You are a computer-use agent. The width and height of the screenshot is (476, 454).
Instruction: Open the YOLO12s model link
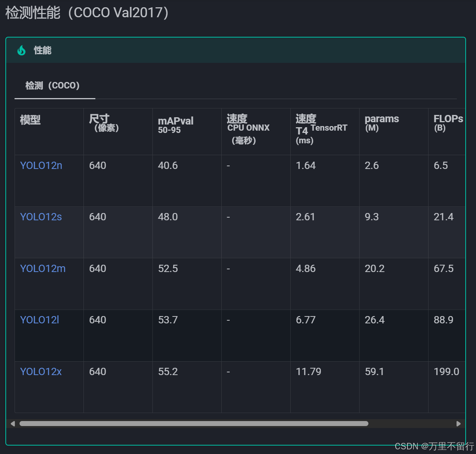pyautogui.click(x=41, y=217)
